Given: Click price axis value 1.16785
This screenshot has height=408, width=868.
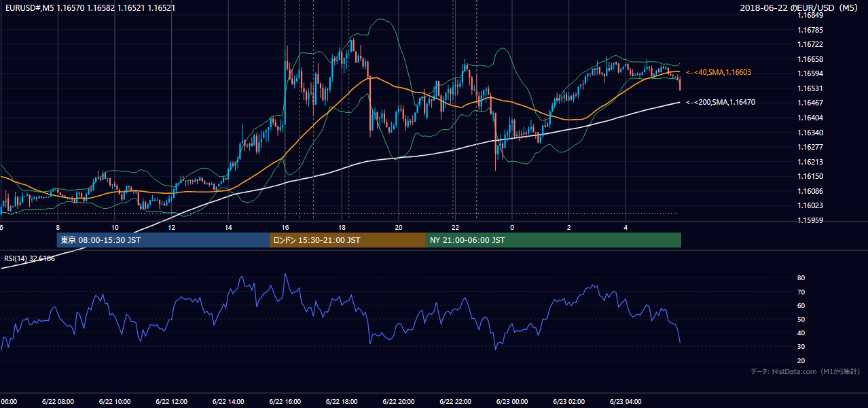Looking at the screenshot, I should coord(810,30).
